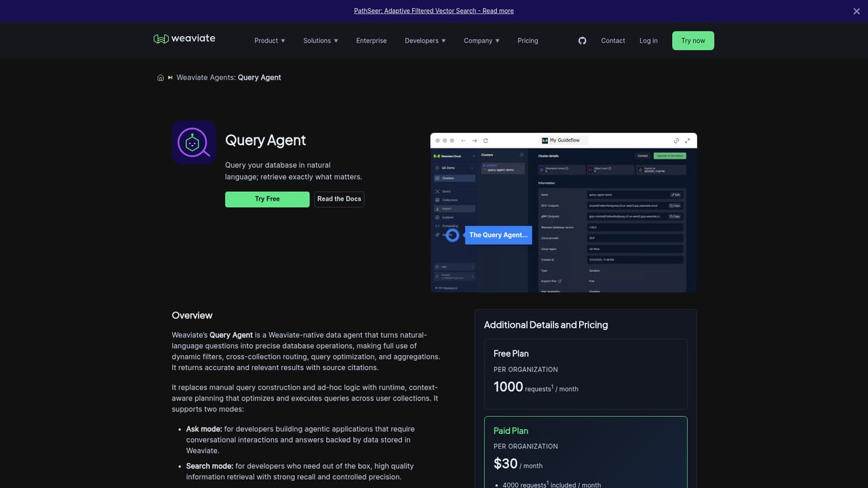Click the blue pulsing hotspot in demo
The width and height of the screenshot is (868, 488).
452,235
